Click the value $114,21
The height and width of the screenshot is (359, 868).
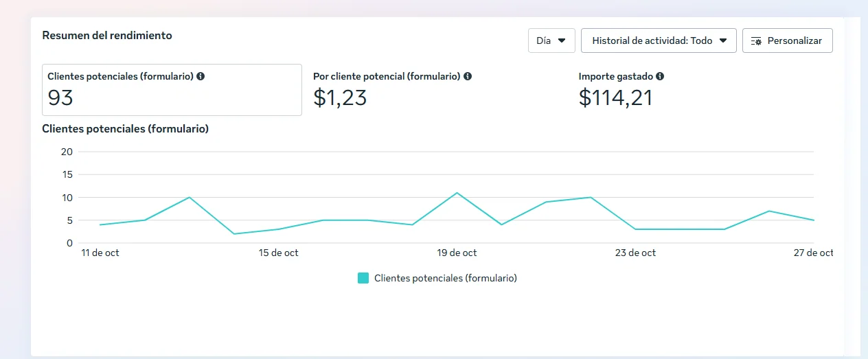tap(615, 98)
